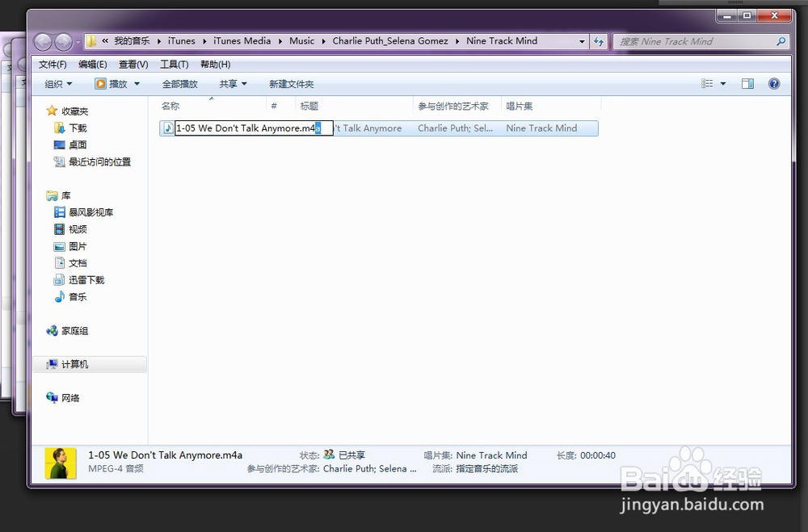The height and width of the screenshot is (532, 808).
Task: Click the Charlie Puth; Sel... artist cell
Action: [x=455, y=128]
